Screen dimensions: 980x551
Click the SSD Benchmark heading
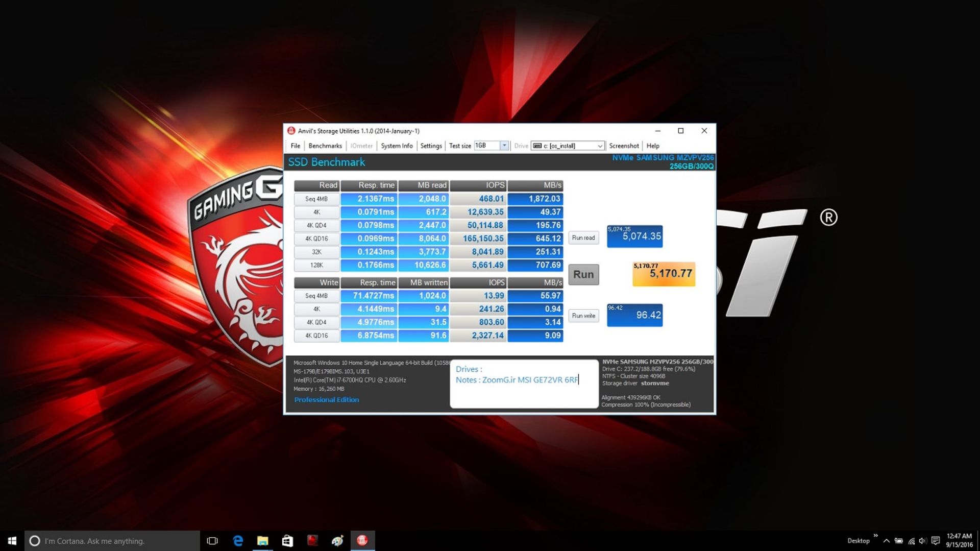tap(327, 162)
